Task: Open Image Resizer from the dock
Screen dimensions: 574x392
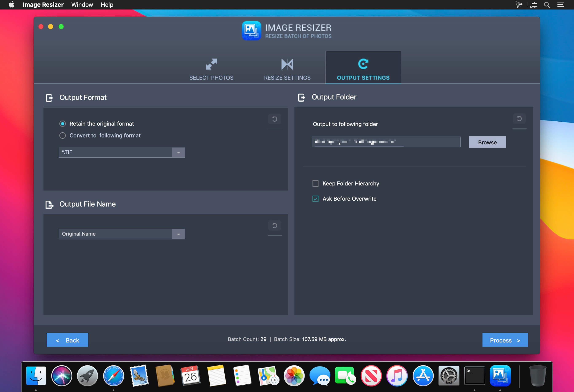Action: pos(500,376)
